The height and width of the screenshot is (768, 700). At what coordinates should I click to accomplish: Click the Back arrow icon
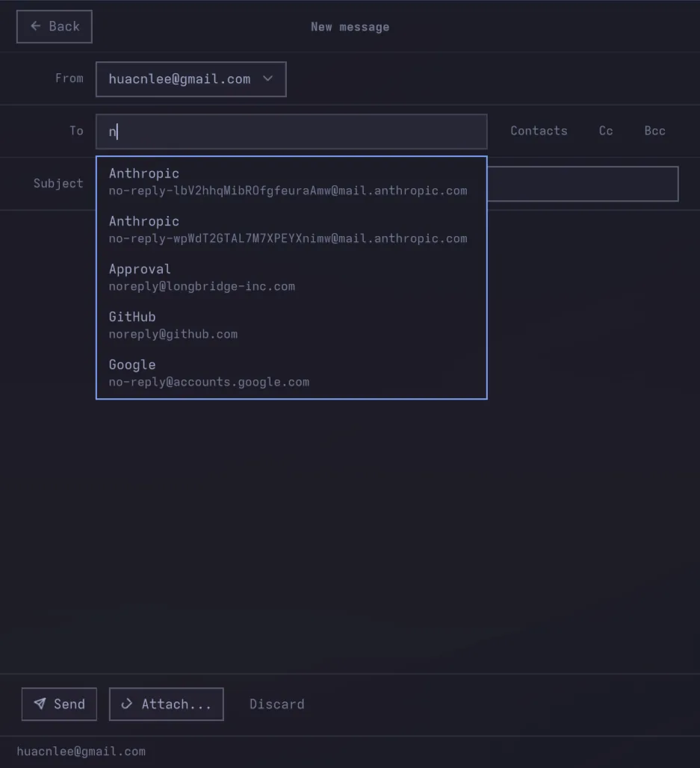pos(35,26)
